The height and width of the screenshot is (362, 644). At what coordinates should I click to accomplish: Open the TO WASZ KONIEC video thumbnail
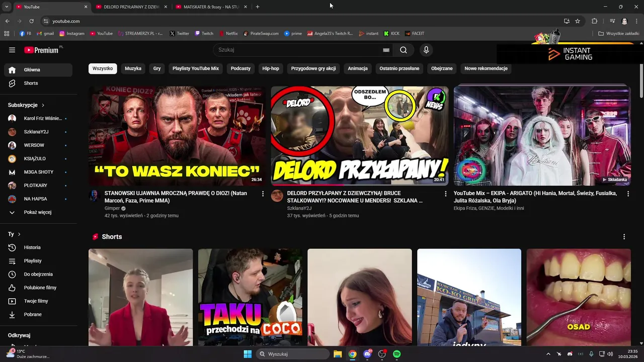[177, 136]
